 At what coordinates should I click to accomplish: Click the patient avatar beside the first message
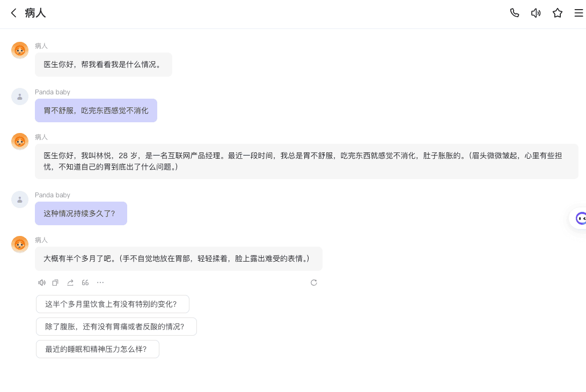(x=20, y=50)
